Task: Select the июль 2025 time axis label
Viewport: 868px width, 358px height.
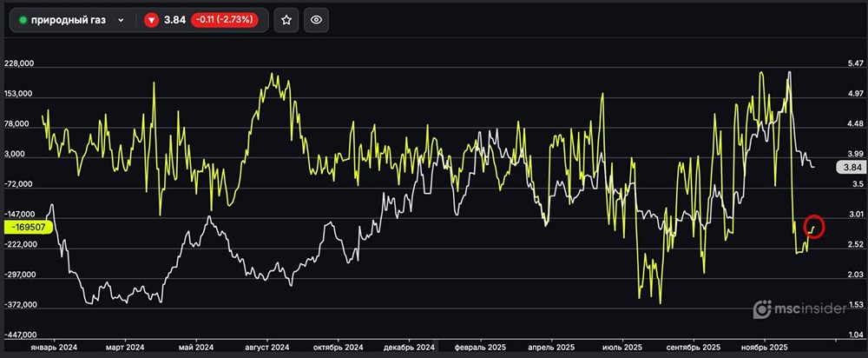Action: pyautogui.click(x=622, y=348)
